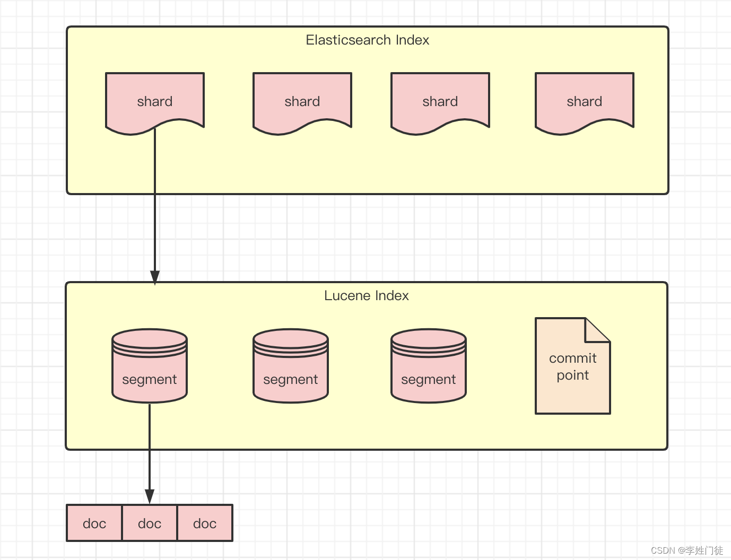731x560 pixels.
Task: Select the second shard from the left
Action: coord(302,103)
